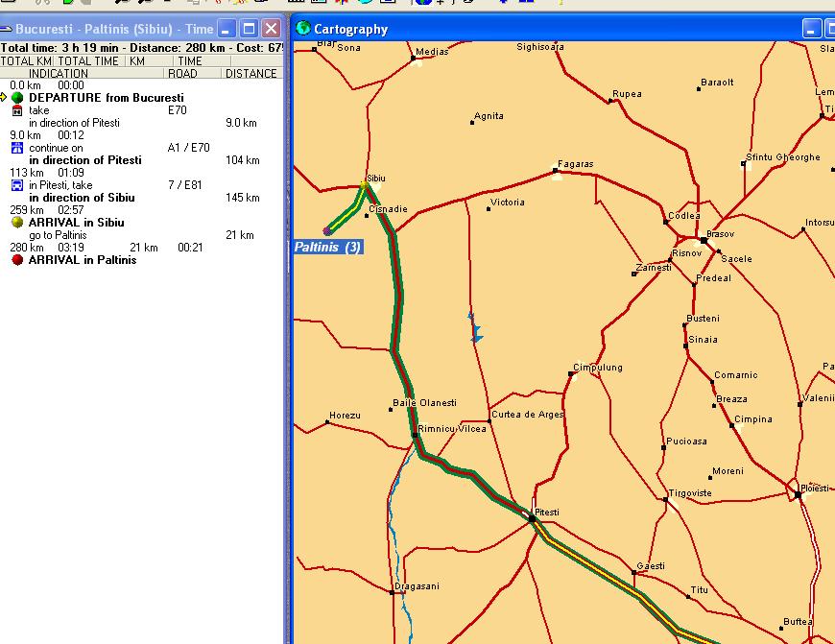Click the red ARRIVAL in Paltinis marker icon
This screenshot has width=835, height=644.
coord(17,260)
